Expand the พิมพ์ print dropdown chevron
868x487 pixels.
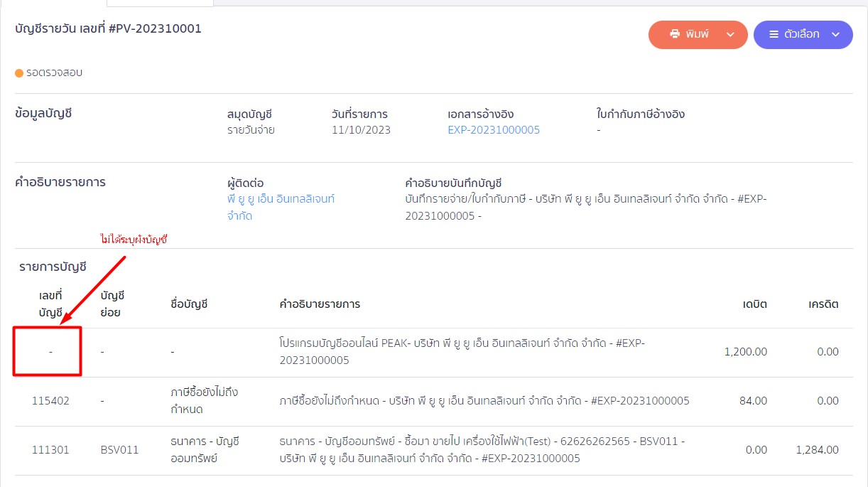[730, 34]
